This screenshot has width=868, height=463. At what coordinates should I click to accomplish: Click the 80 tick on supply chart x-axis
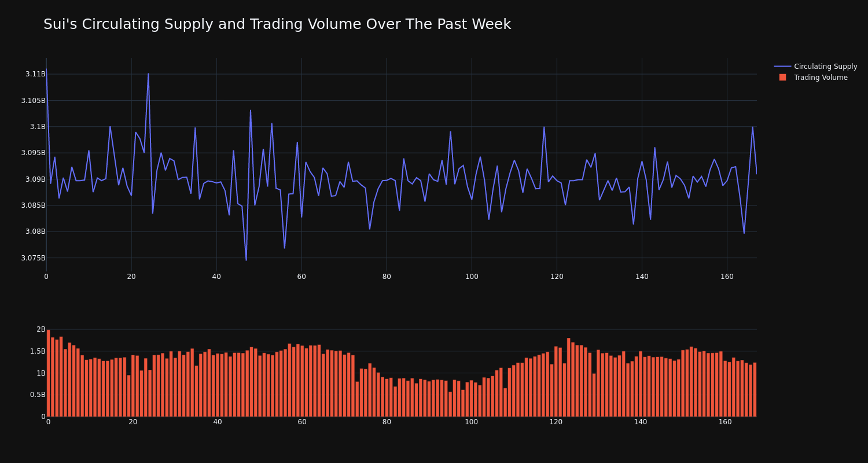point(387,277)
